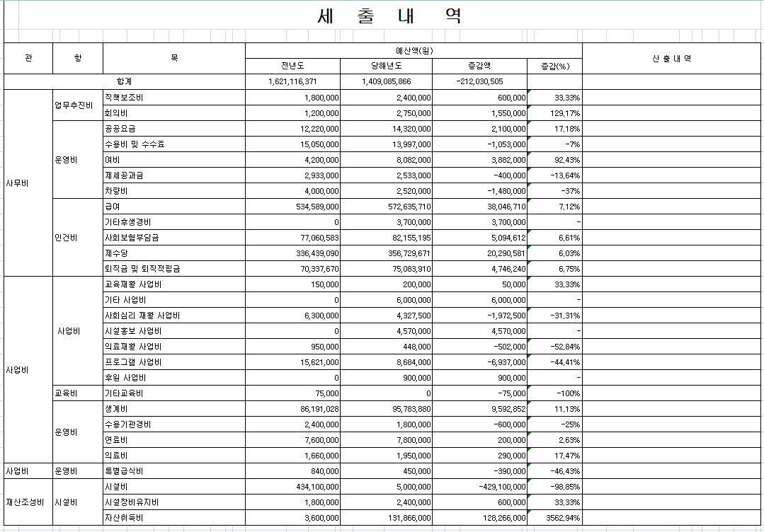Click the total value 1,621,116,371
Viewport: 764px width, 532px height.
(x=292, y=81)
